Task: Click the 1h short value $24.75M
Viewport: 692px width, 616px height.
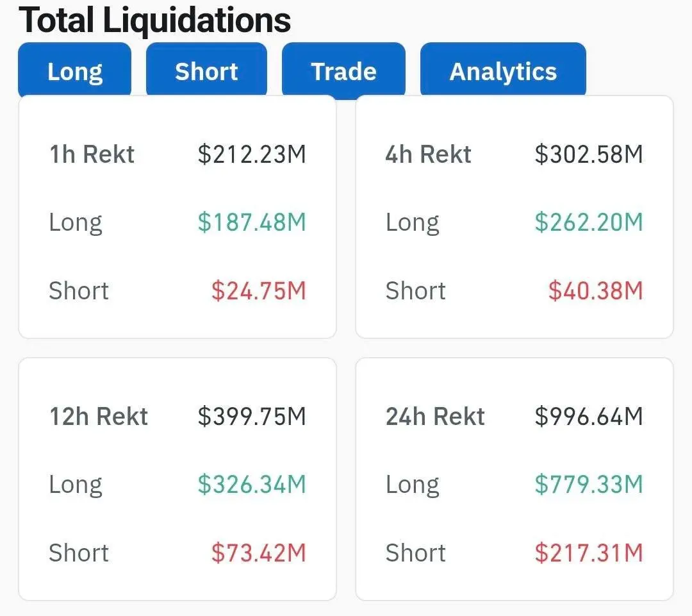Action: pyautogui.click(x=259, y=291)
